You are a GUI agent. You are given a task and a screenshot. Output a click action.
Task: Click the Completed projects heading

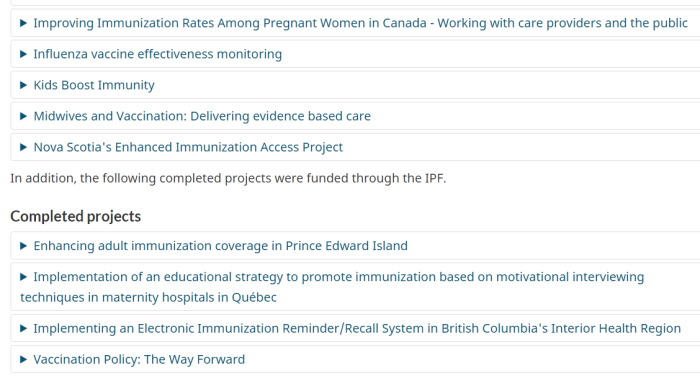tap(75, 216)
